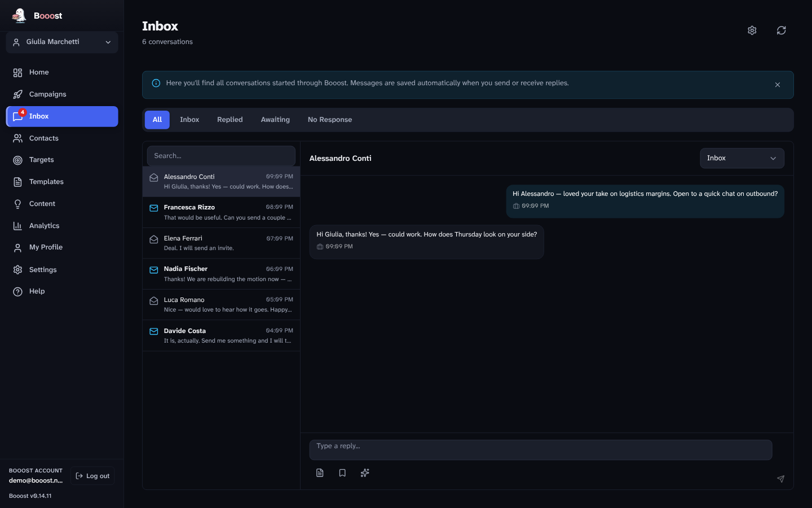The image size is (812, 508).
Task: Open inbox settings gear at top right
Action: pos(752,30)
